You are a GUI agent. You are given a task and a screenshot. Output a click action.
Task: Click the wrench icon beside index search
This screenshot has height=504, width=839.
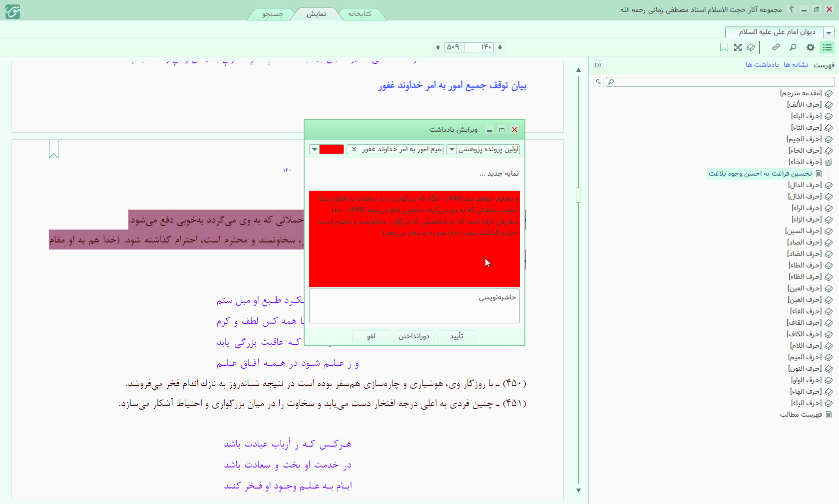coord(598,82)
